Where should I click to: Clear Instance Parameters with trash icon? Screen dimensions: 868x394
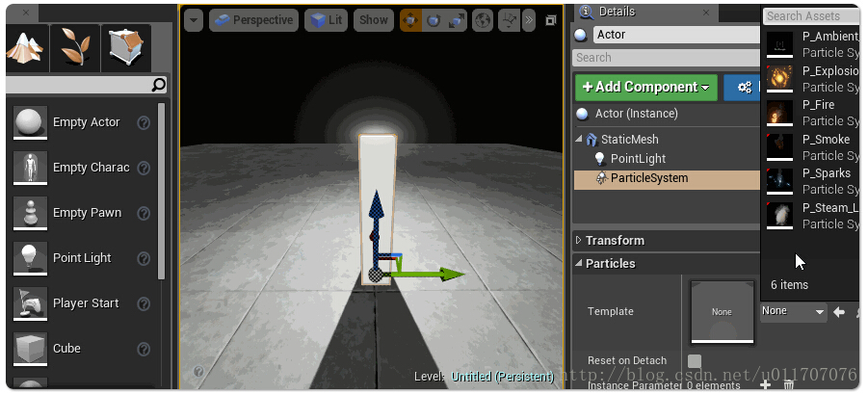789,384
